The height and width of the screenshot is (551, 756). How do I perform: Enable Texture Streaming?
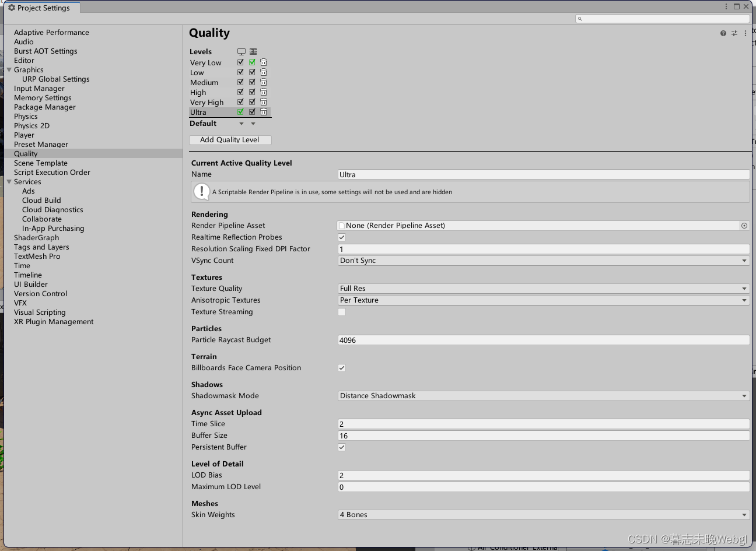(x=342, y=312)
